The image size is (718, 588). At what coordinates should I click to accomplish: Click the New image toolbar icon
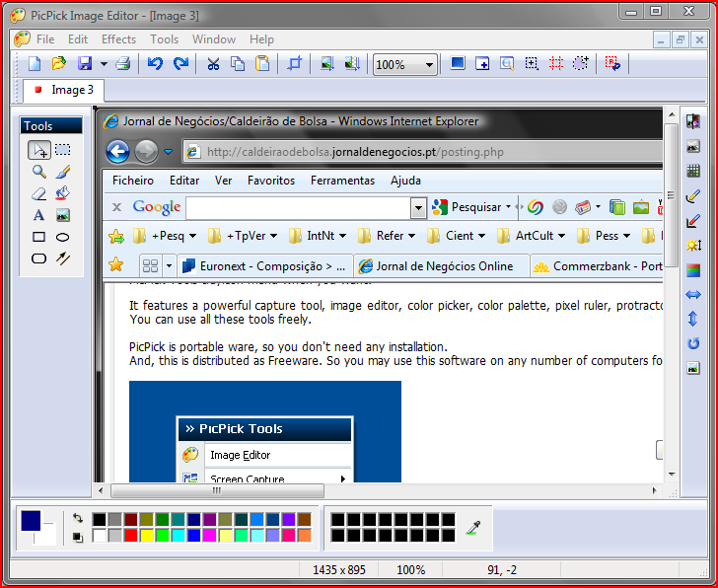(35, 64)
